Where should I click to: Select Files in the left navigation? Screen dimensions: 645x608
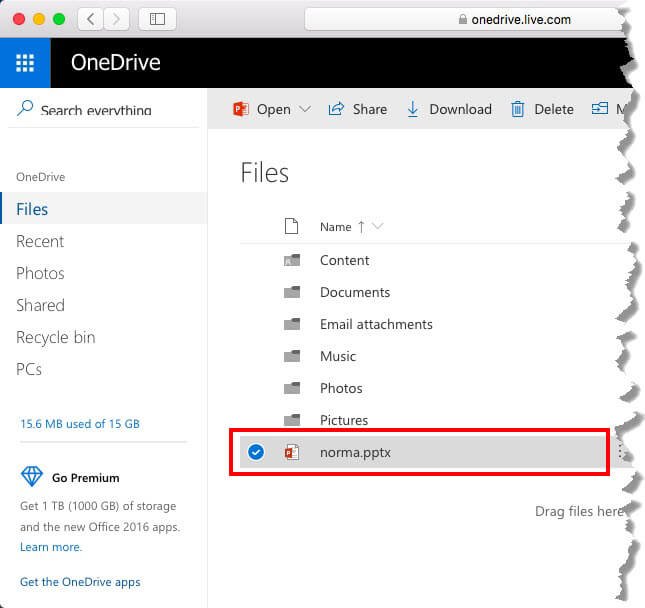click(x=104, y=209)
